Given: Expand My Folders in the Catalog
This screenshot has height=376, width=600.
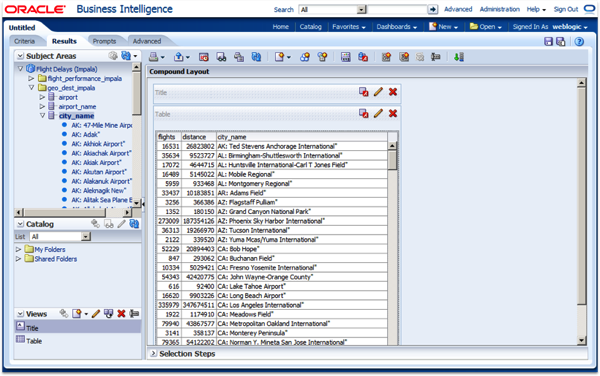Looking at the screenshot, I should (18, 249).
